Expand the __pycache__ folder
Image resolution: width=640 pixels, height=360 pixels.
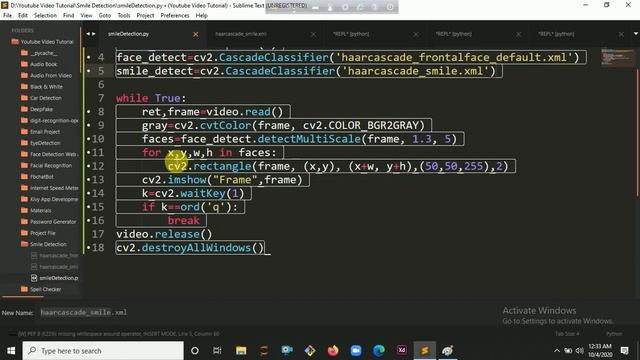point(40,53)
